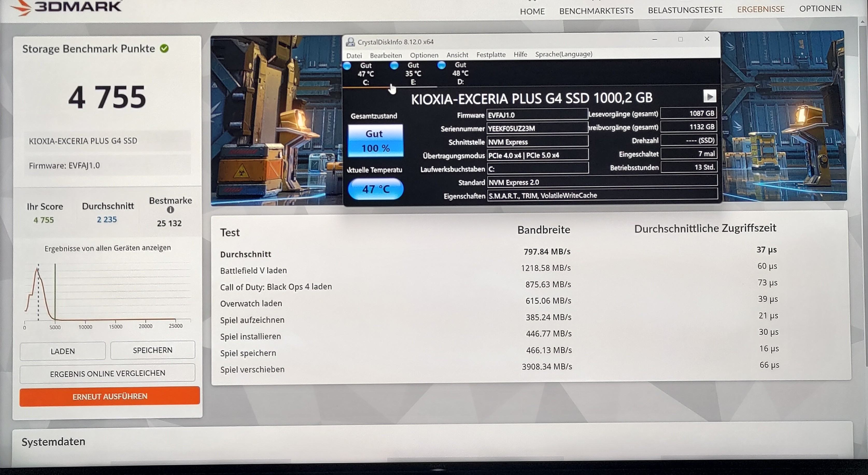
Task: Click the Schnittstelle NVM Express field
Action: pos(538,142)
